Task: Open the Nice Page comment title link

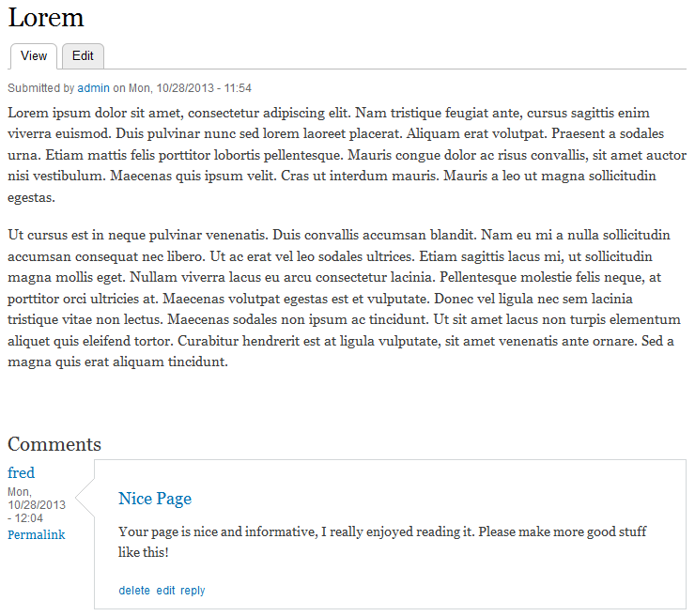Action: pyautogui.click(x=155, y=499)
